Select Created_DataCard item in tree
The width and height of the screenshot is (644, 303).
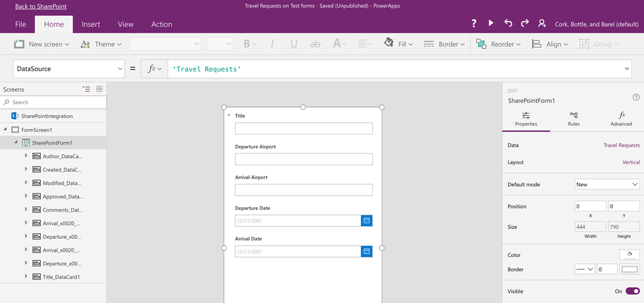62,170
